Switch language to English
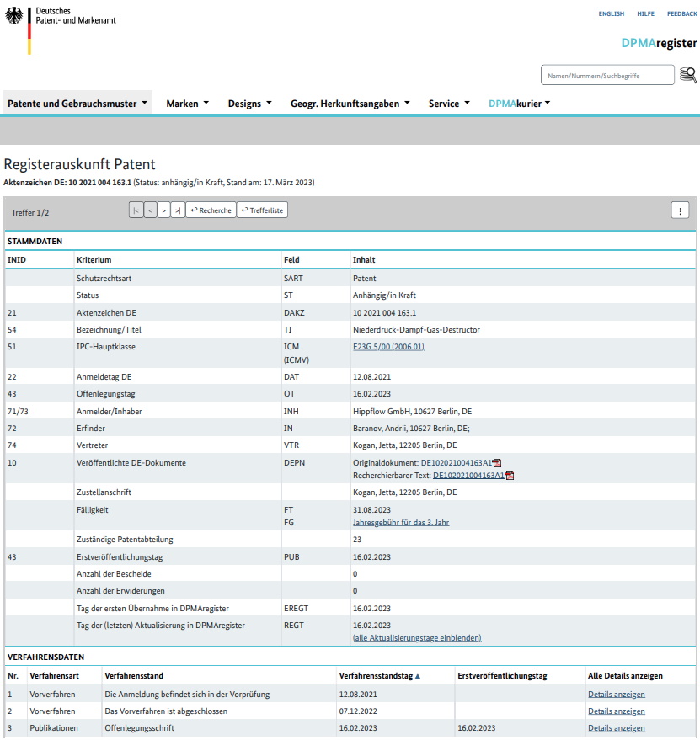This screenshot has height=740, width=700. coord(611,14)
